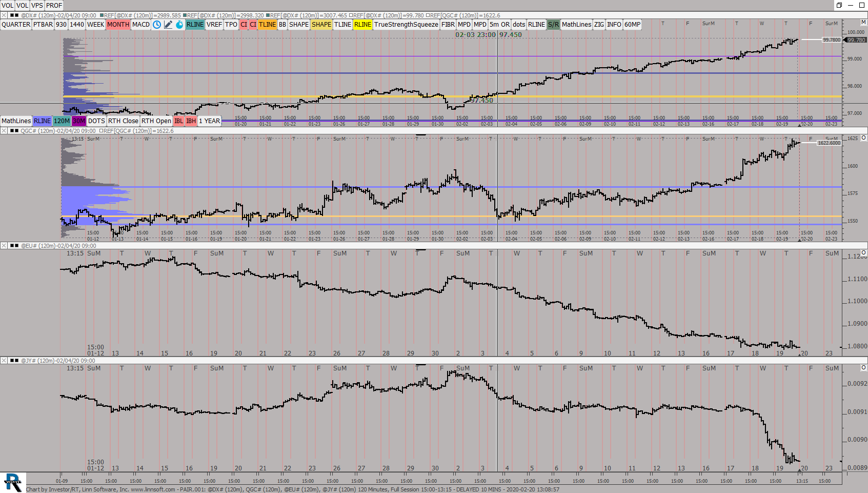This screenshot has width=868, height=493.
Task: Click the dots button in top toolbar
Action: 519,25
